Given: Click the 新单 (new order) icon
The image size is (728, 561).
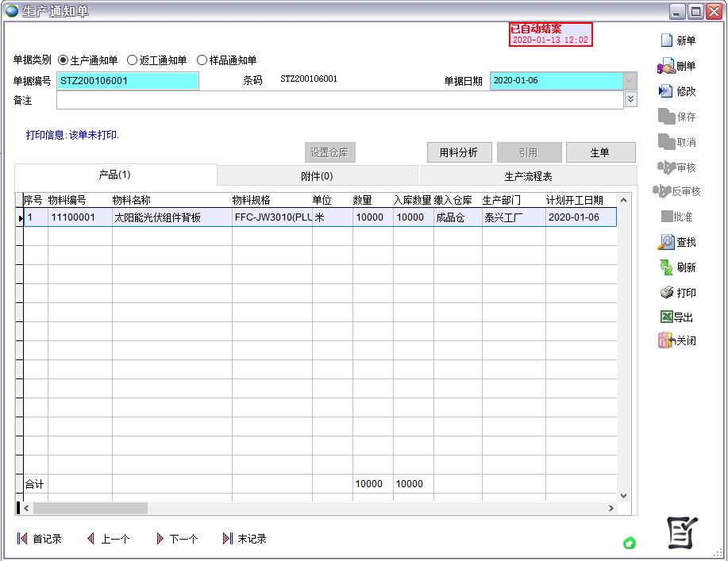Looking at the screenshot, I should tap(667, 40).
